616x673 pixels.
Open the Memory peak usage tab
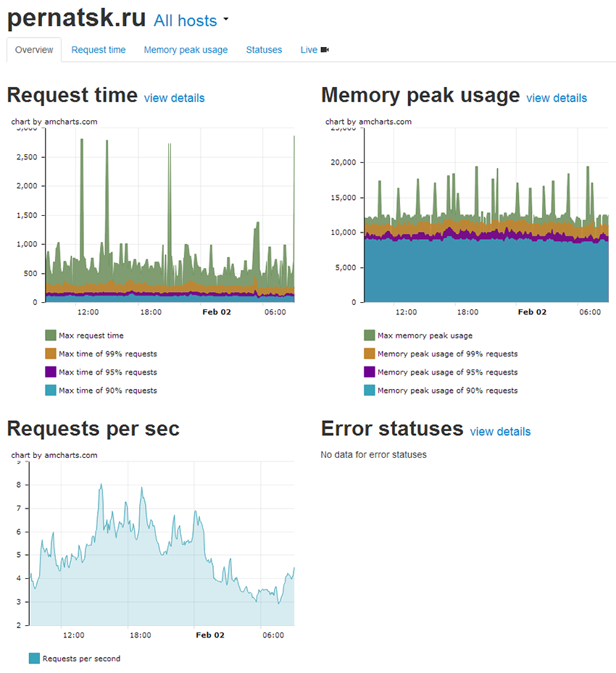click(x=186, y=50)
